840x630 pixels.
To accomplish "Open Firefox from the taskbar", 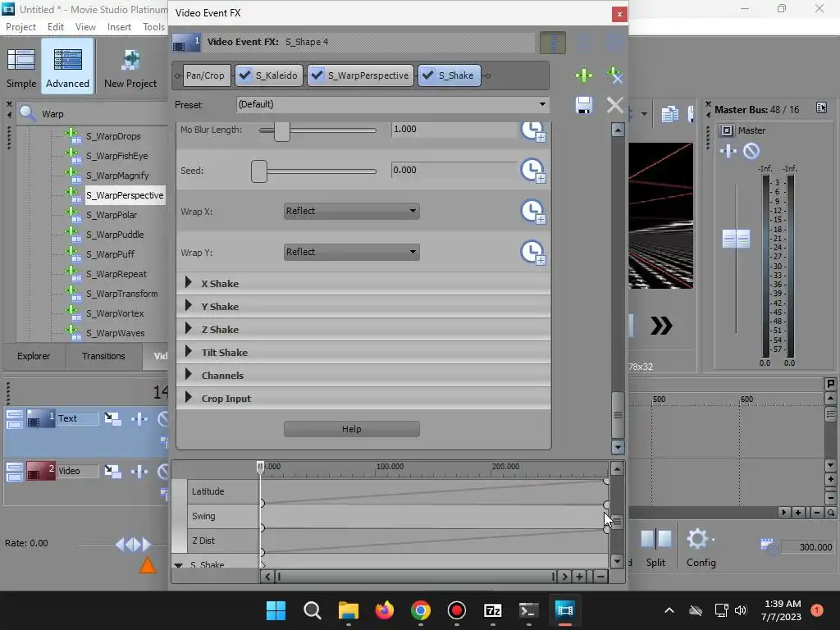I will point(384,610).
